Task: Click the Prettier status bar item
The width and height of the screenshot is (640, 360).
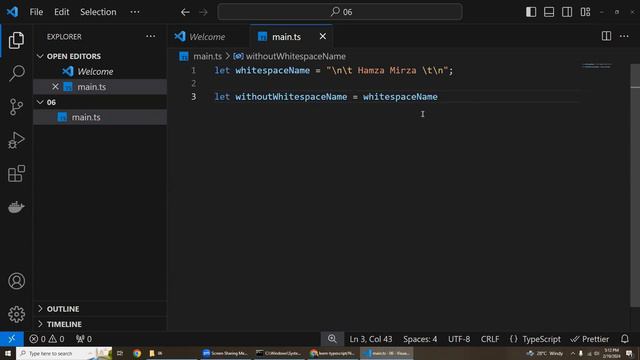Action: (x=589, y=339)
